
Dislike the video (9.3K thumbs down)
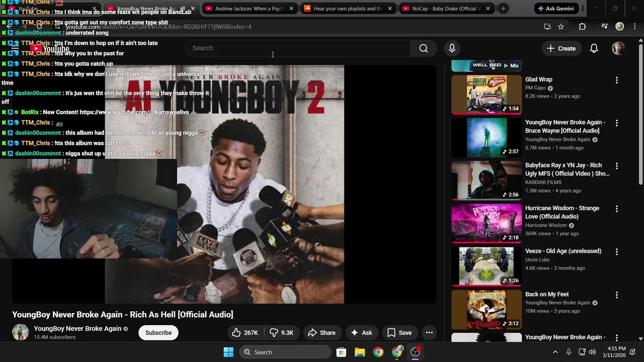click(281, 333)
